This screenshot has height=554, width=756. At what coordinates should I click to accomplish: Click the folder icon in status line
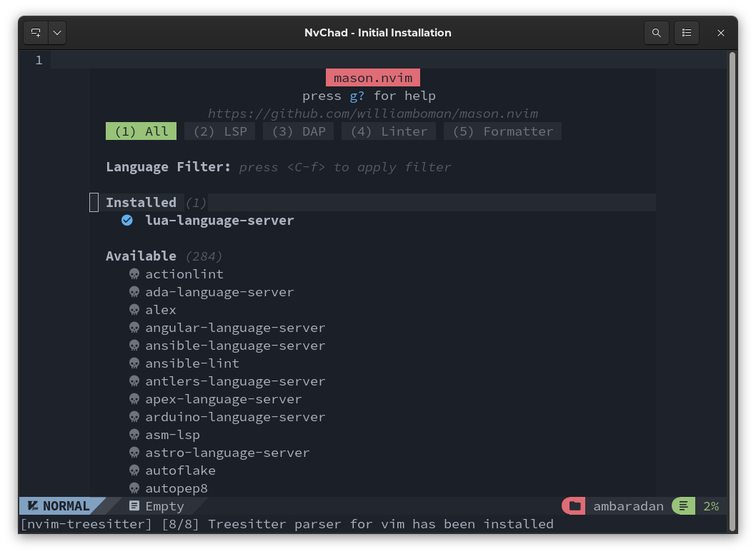coord(575,506)
